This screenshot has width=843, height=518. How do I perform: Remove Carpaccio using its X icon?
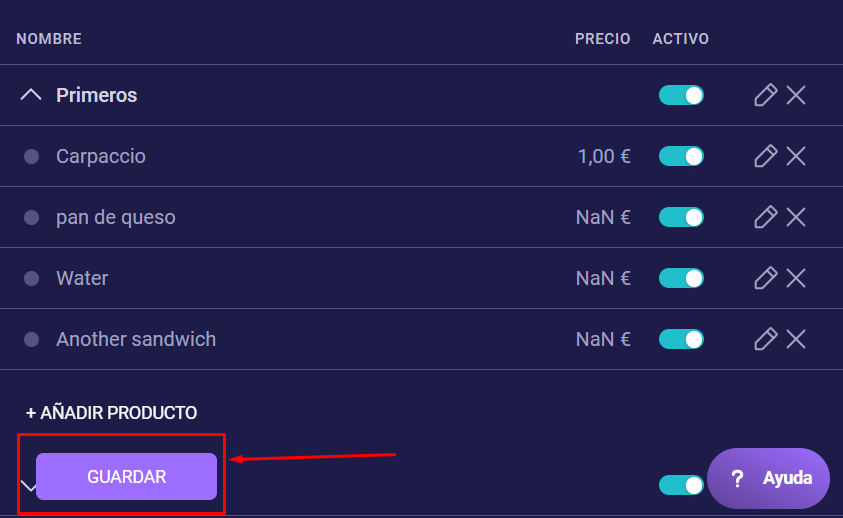coord(796,156)
